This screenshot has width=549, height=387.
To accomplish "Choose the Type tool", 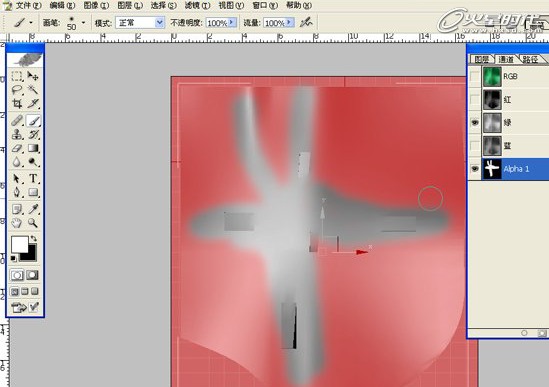I will [x=33, y=178].
